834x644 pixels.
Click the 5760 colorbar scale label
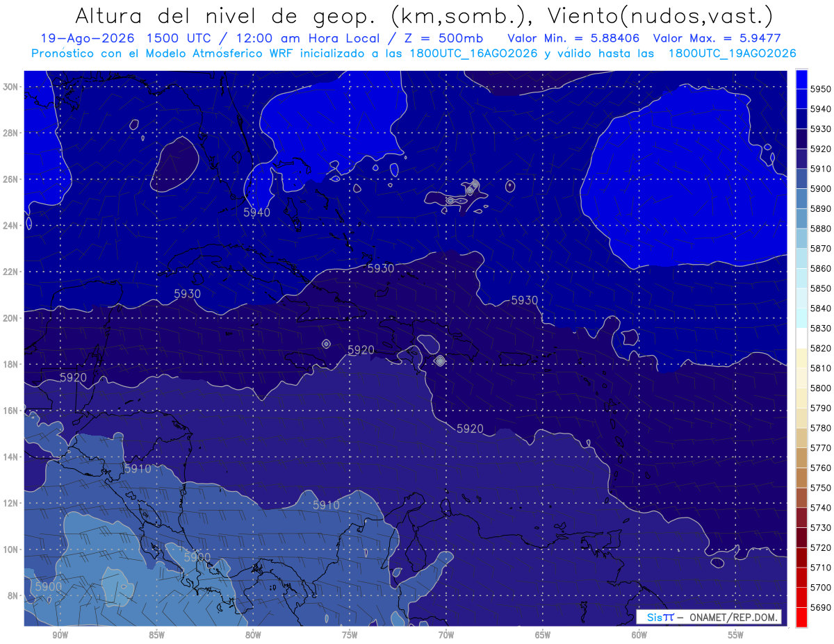pos(821,468)
